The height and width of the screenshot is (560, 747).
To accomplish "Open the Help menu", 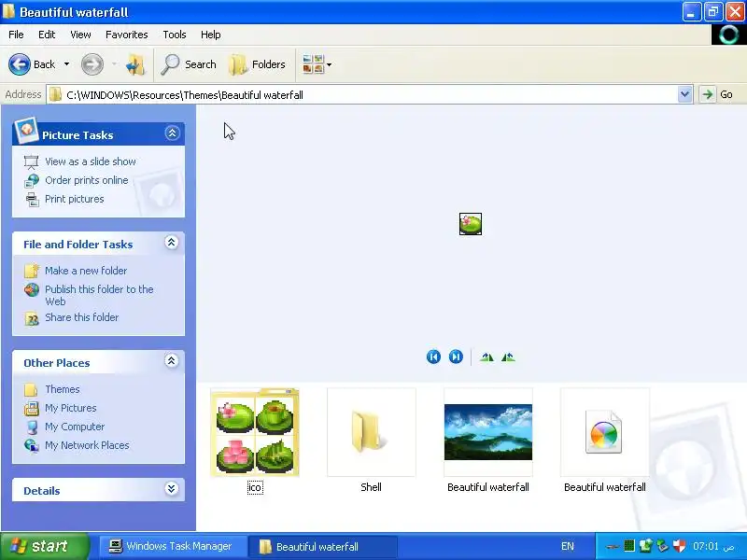I will pos(211,35).
